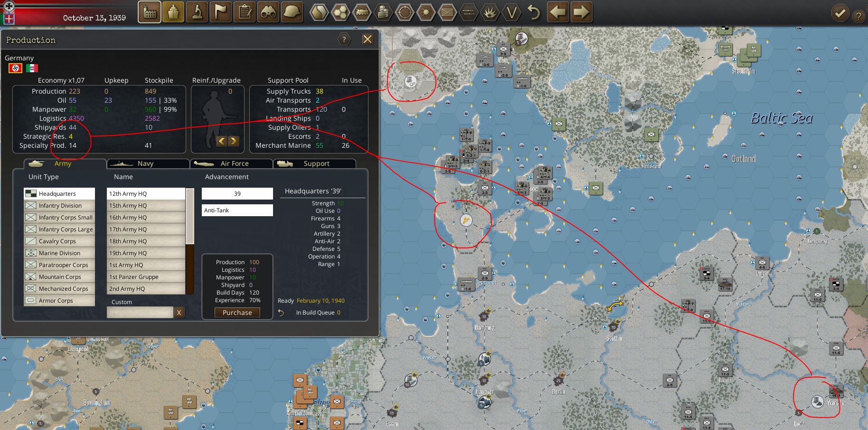Screen dimensions: 868x430
Task: Open Production window help button
Action: 344,39
